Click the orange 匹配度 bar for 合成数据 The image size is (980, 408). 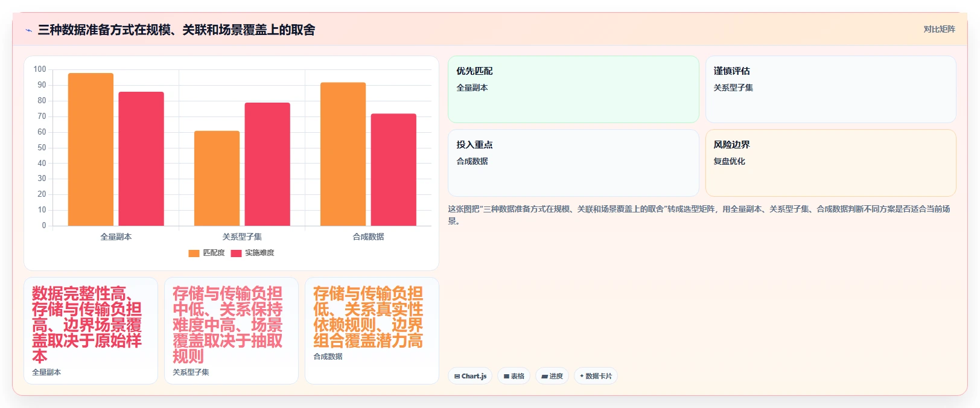343,154
